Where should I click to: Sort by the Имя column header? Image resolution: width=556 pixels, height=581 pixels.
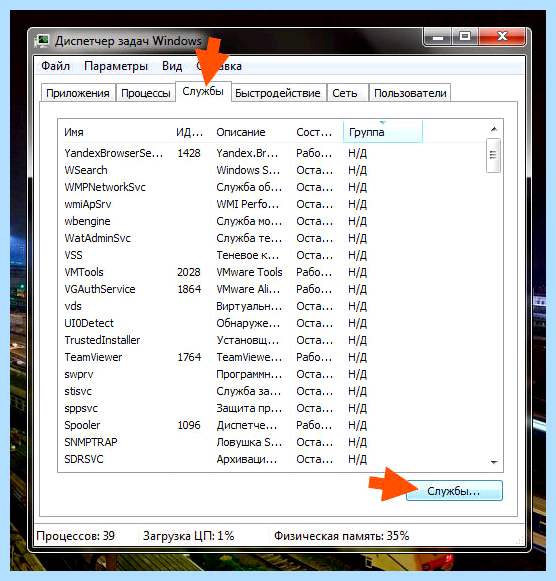(116, 132)
